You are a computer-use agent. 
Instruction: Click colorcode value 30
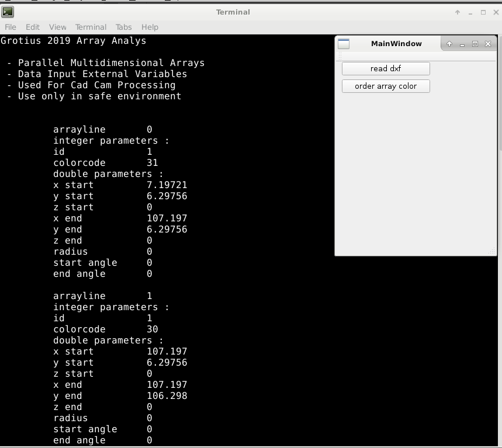click(x=153, y=329)
